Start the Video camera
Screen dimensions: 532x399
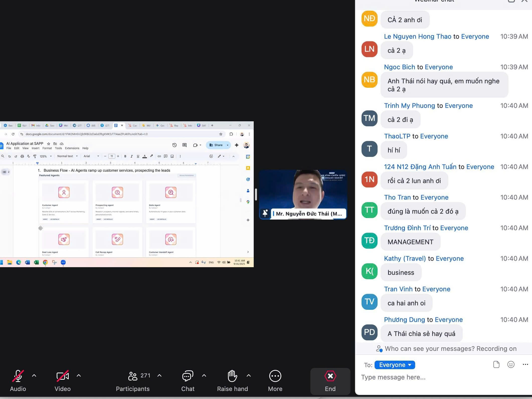pyautogui.click(x=62, y=376)
